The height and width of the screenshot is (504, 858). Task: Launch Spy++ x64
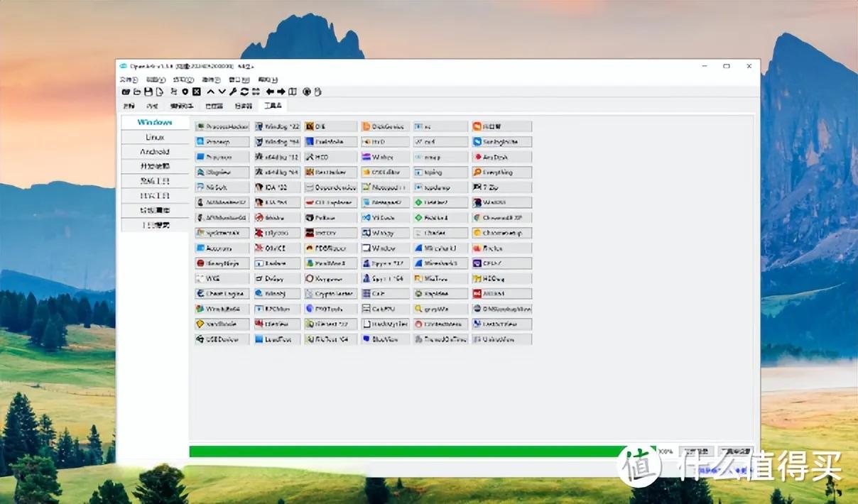385,279
